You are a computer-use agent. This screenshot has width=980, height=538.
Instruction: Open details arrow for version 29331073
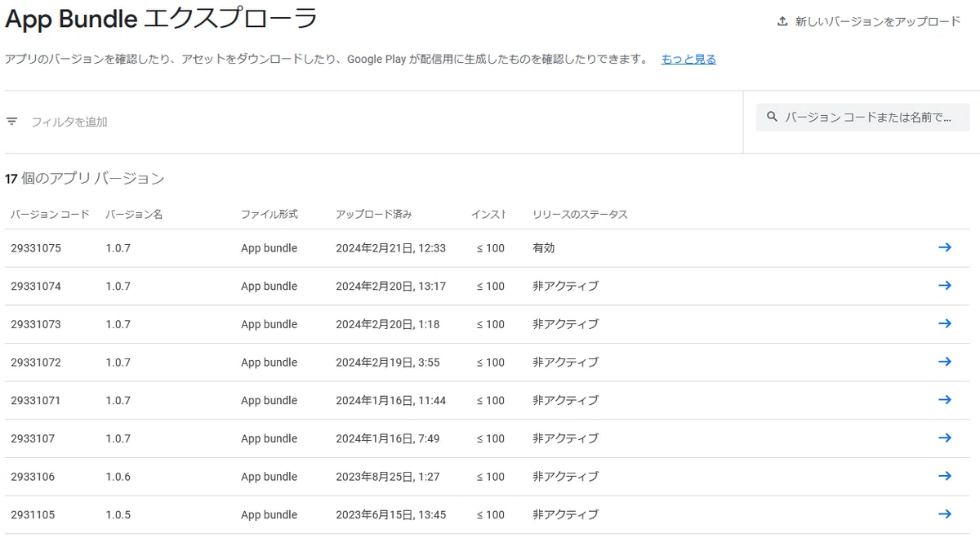coord(945,323)
